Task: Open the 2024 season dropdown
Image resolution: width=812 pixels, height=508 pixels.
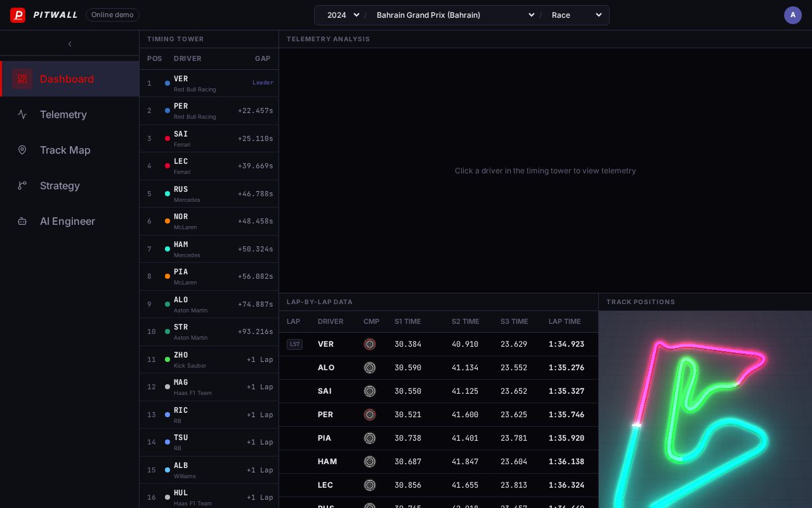Action: coord(343,15)
